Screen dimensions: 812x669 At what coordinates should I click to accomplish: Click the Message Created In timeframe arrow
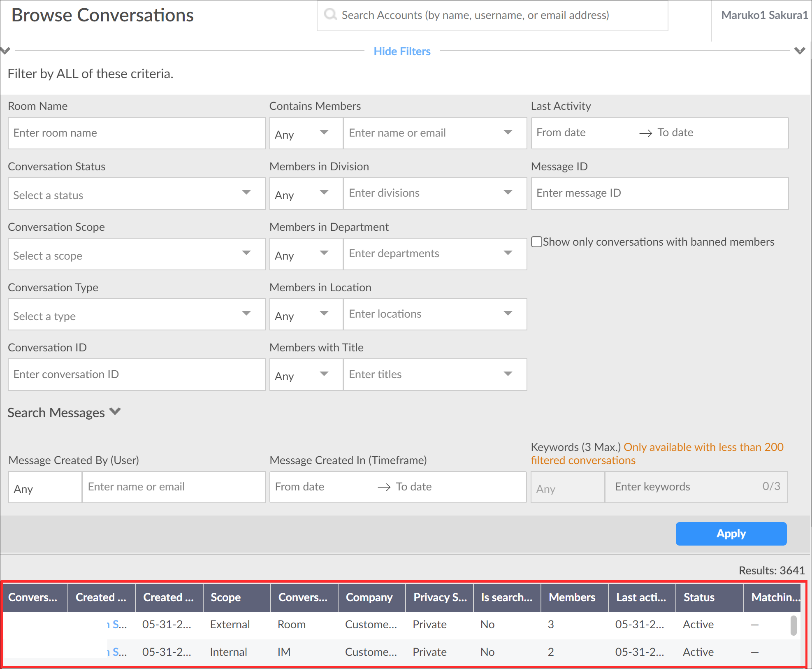[x=384, y=487]
